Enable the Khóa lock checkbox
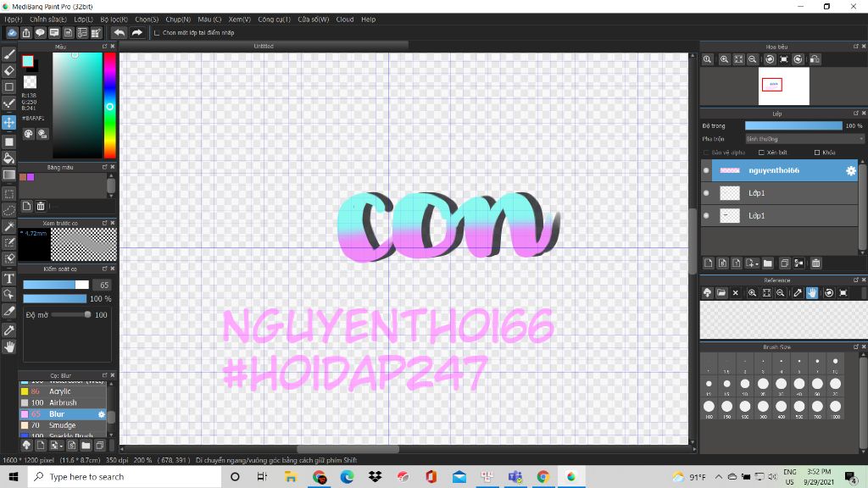 click(817, 152)
